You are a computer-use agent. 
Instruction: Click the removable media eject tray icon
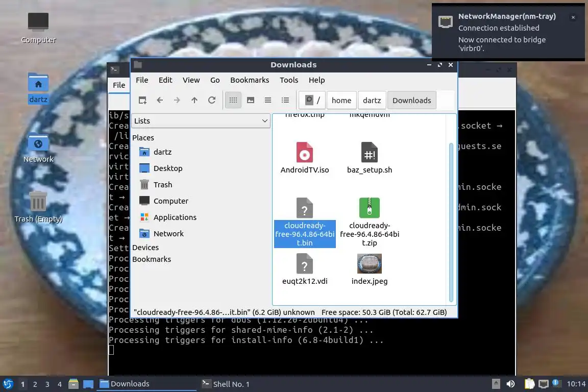(x=496, y=384)
